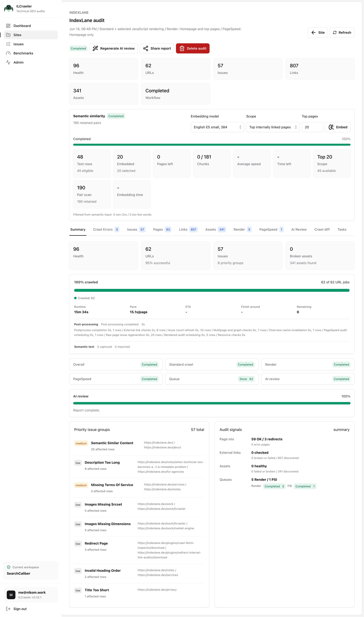Click the Benchmarks gauge icon
The width and height of the screenshot is (364, 617).
click(8, 53)
